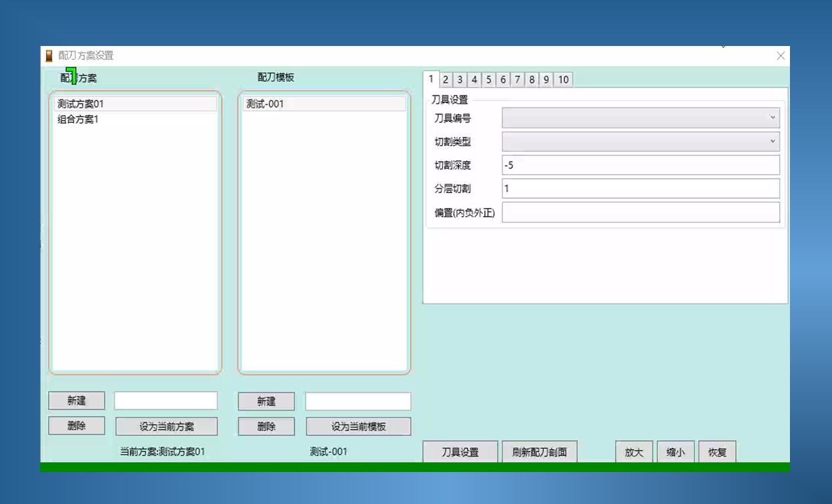Click the 恢复 restore button
The width and height of the screenshot is (832, 504).
(717, 452)
